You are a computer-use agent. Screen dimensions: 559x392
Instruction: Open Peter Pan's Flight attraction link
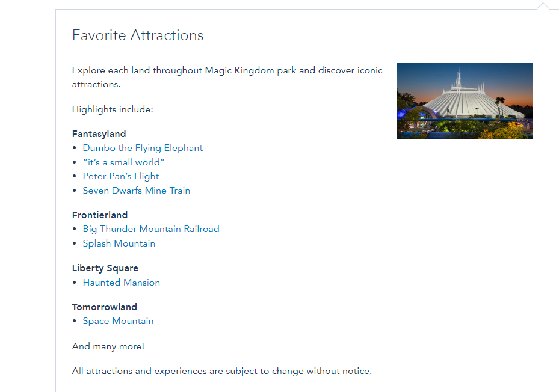pyautogui.click(x=121, y=176)
